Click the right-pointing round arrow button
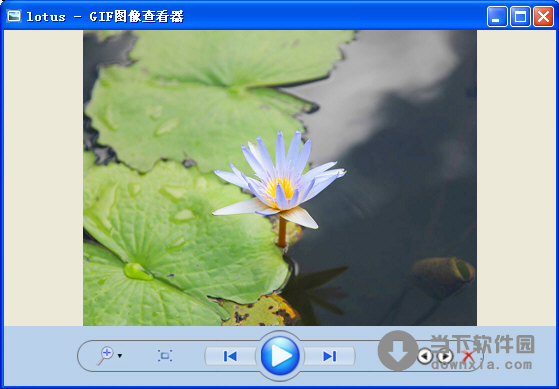Image resolution: width=559 pixels, height=389 pixels. [445, 356]
